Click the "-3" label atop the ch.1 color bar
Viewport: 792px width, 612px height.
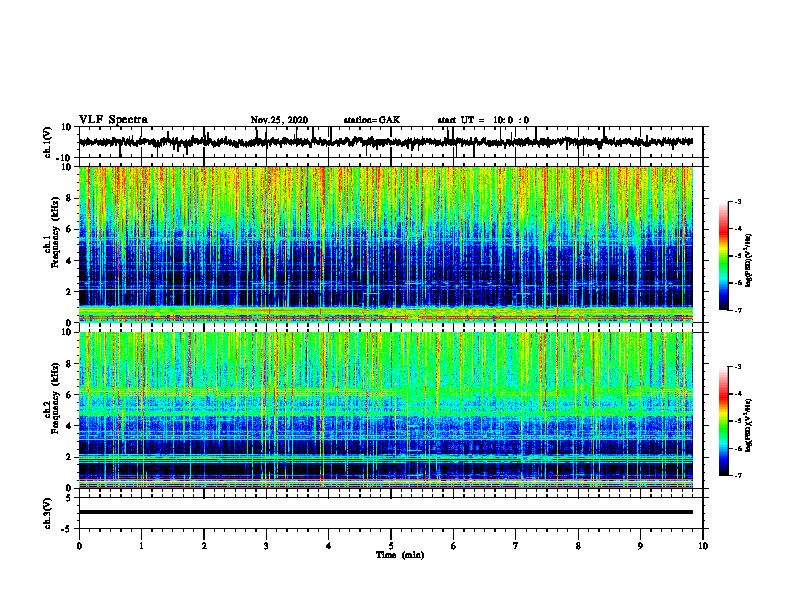(737, 201)
